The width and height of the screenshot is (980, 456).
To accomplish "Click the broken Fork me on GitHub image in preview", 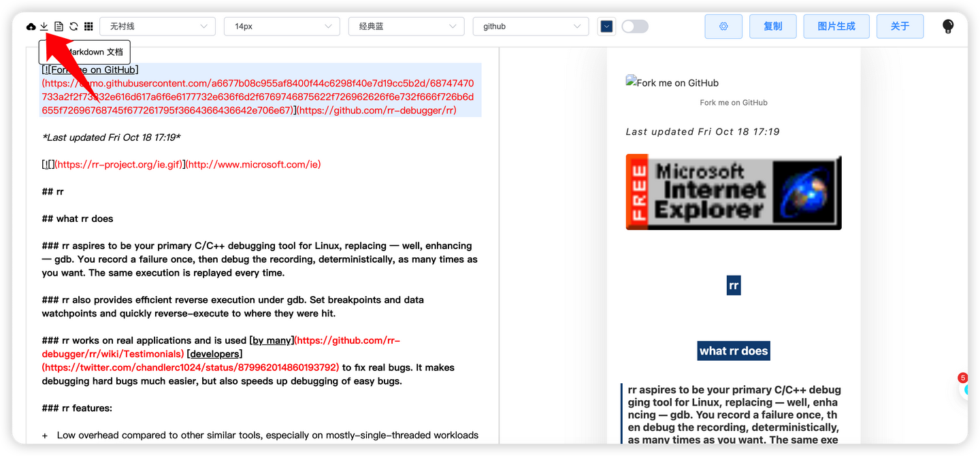I will click(x=672, y=83).
